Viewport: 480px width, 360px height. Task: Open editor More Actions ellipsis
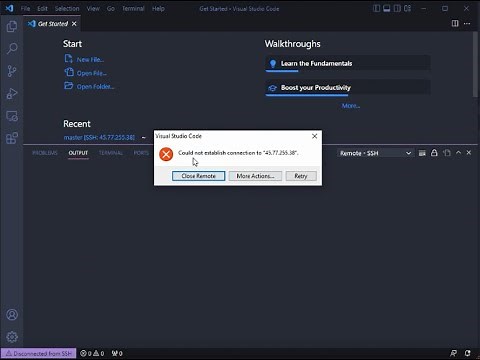pyautogui.click(x=467, y=23)
